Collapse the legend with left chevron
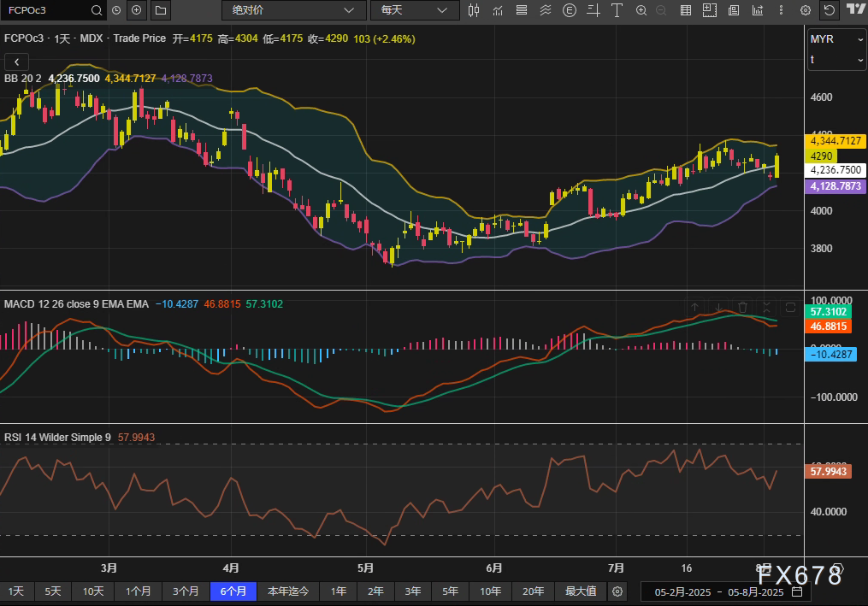 (16, 62)
